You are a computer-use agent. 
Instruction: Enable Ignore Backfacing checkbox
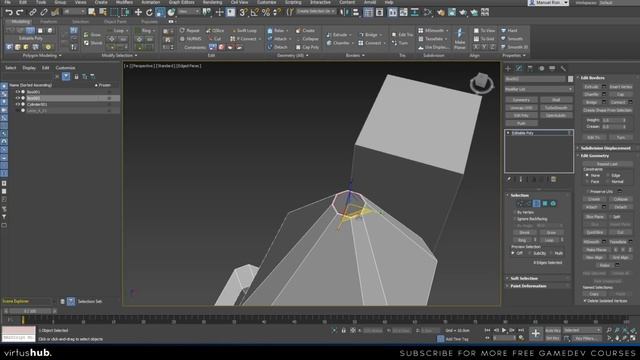[x=514, y=219]
